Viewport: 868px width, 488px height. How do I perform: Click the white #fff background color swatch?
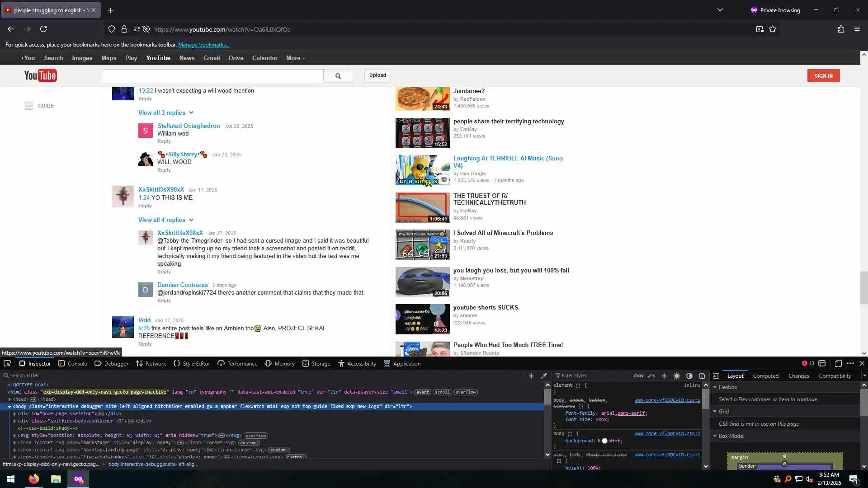[604, 441]
